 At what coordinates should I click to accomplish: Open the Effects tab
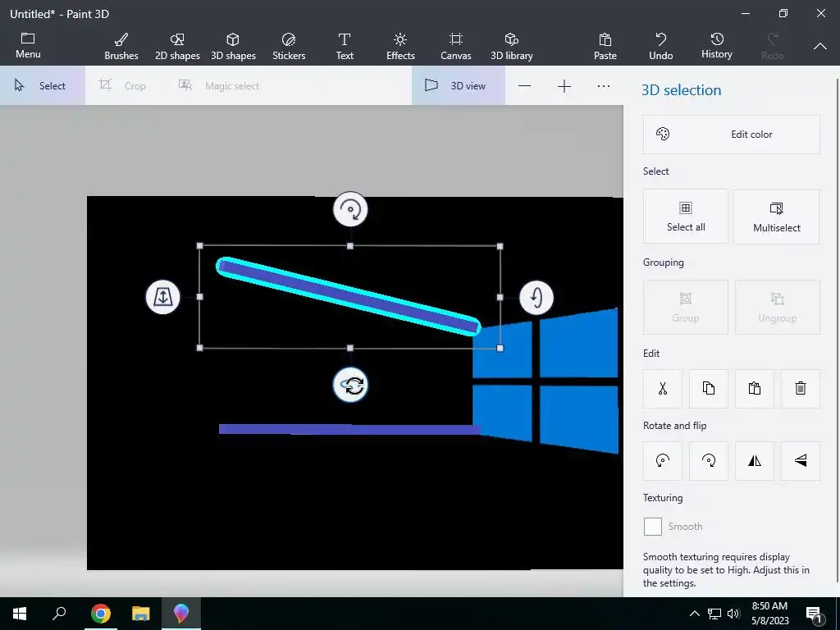400,47
